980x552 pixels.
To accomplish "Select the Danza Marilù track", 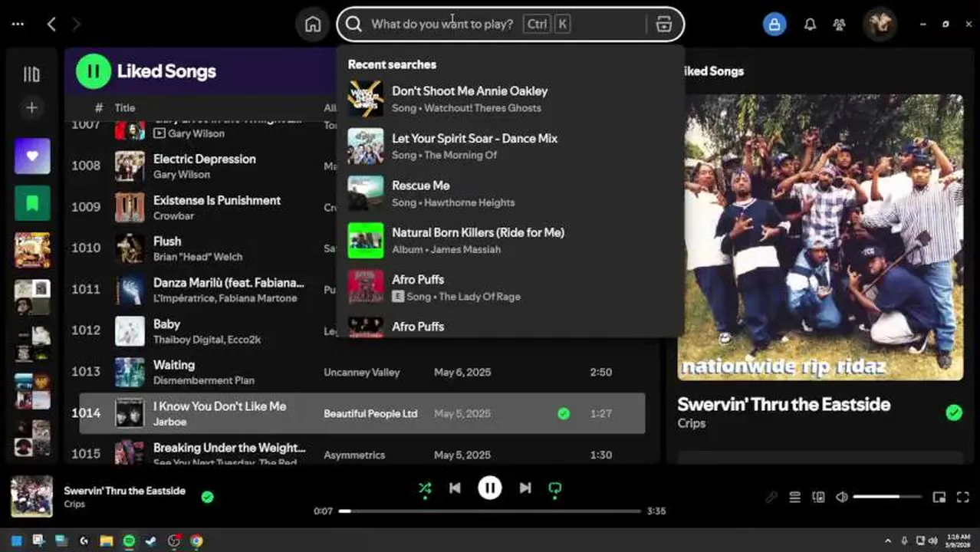I will click(362, 290).
